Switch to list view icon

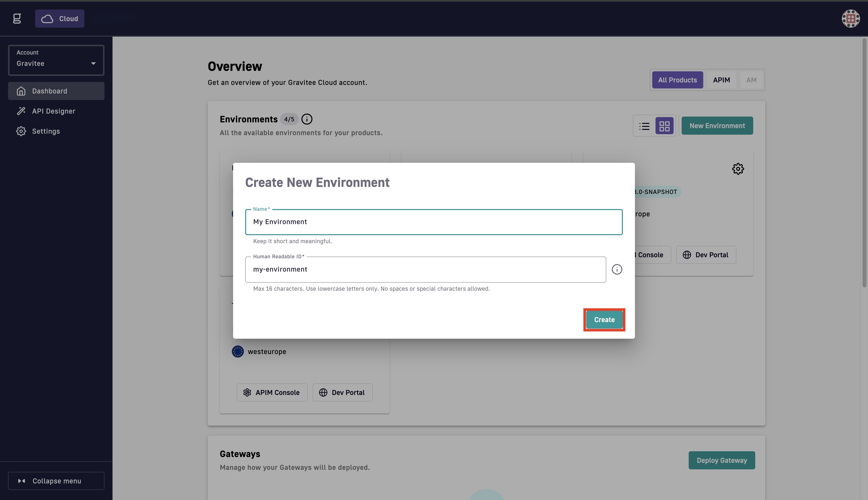pyautogui.click(x=644, y=126)
